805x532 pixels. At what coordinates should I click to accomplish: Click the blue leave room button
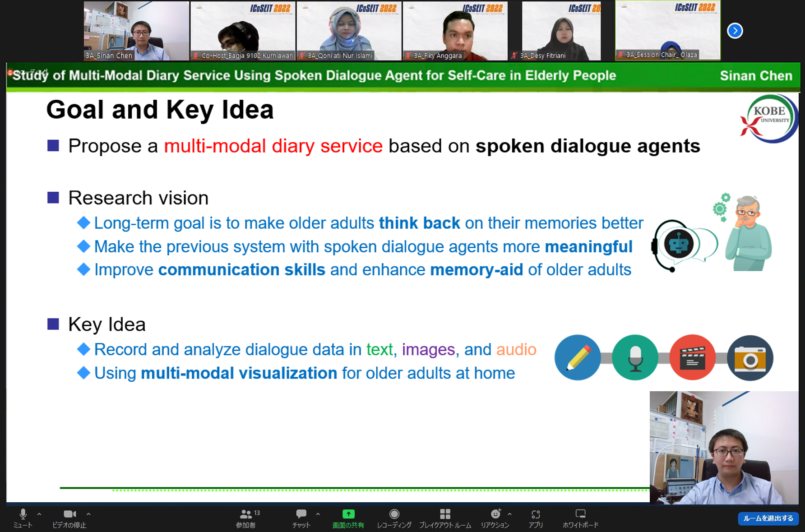[x=768, y=518]
